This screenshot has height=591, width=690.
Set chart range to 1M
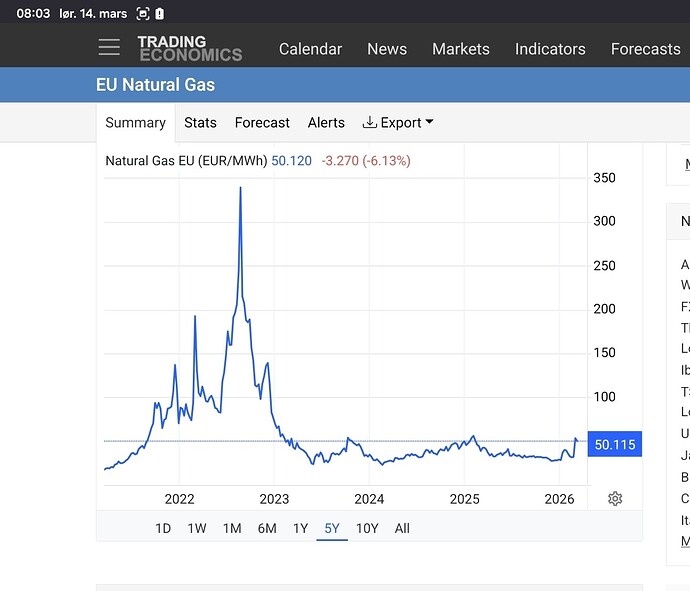point(232,528)
